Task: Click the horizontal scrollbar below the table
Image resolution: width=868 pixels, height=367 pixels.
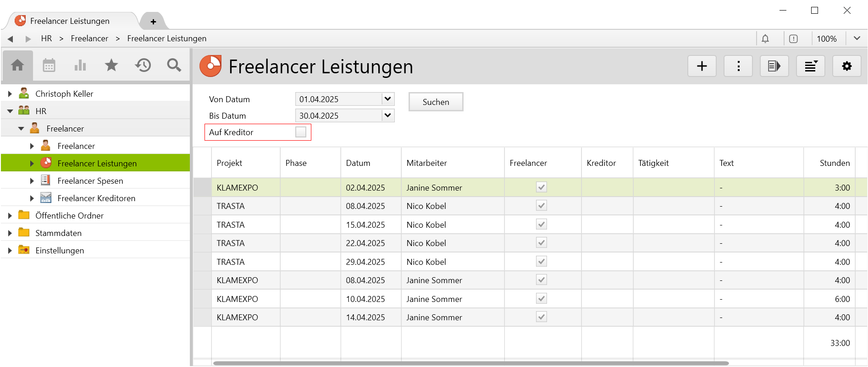Action: (470, 363)
